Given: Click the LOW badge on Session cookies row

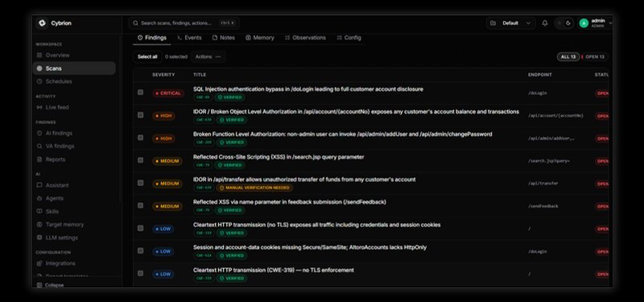Looking at the screenshot, I should (163, 251).
